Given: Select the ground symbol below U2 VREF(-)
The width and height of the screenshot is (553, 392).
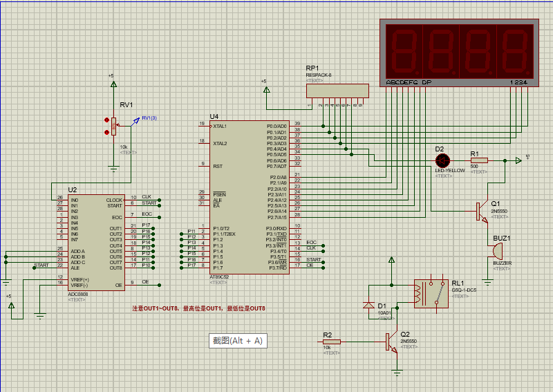Looking at the screenshot, I should point(40,316).
